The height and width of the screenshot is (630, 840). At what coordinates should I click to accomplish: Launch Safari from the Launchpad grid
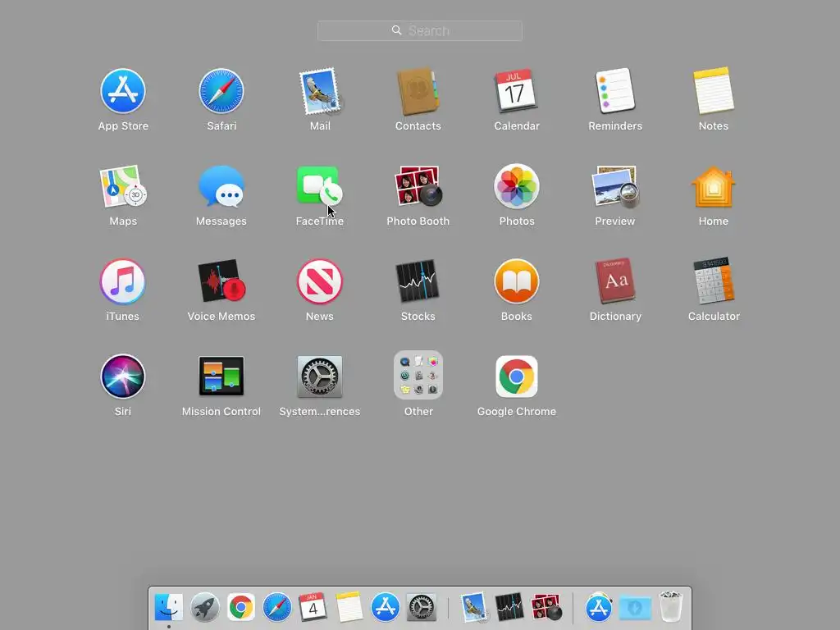click(x=221, y=91)
